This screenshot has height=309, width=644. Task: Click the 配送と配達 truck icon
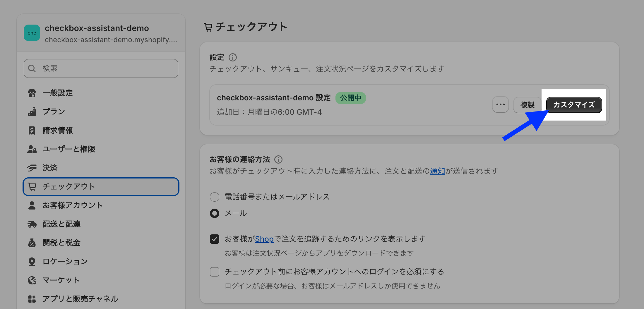32,224
